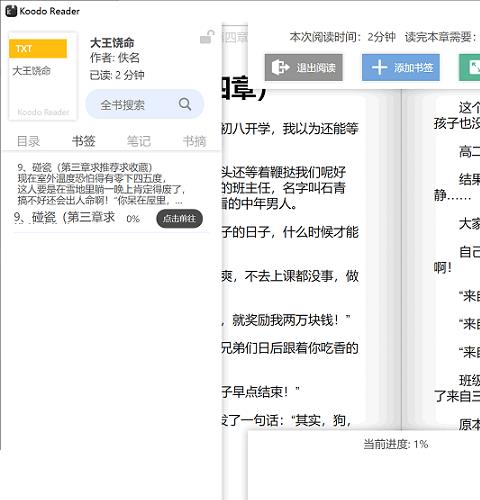
Task: Click the green fullscreen button
Action: tap(470, 67)
